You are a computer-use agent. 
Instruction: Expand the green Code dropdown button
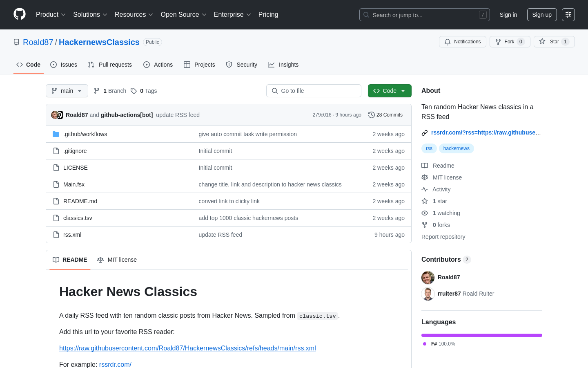(x=390, y=91)
